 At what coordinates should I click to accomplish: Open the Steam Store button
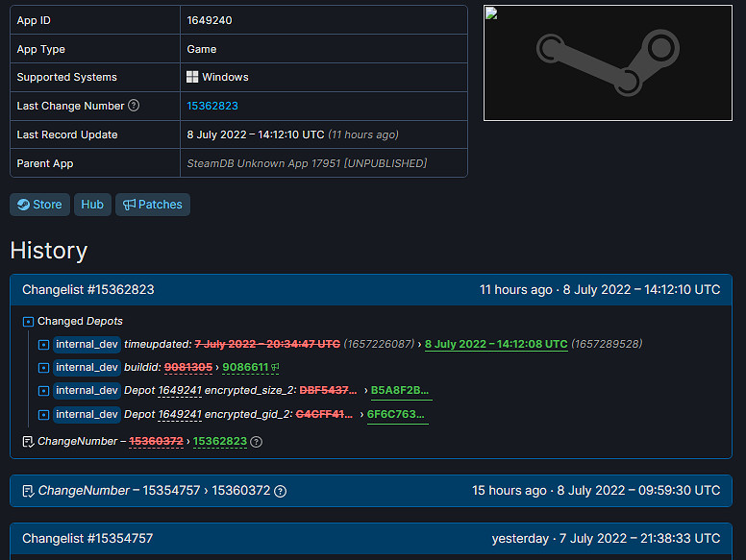coord(39,205)
